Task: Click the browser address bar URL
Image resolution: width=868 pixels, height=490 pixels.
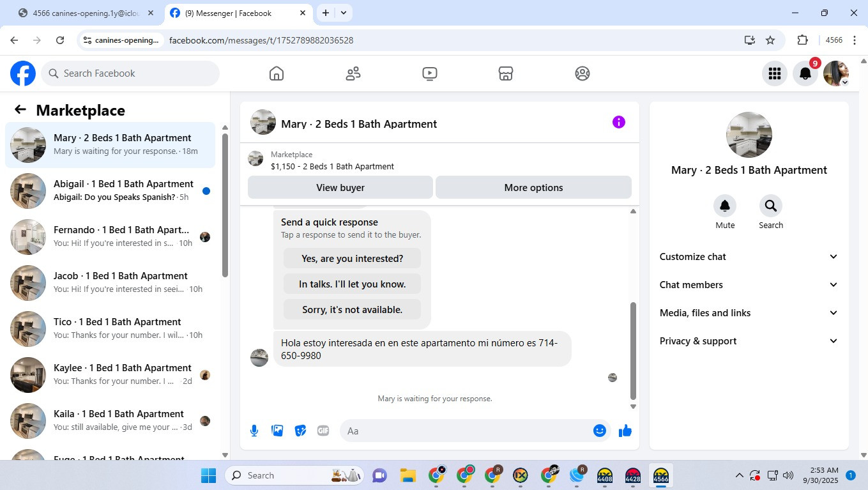Action: [x=261, y=40]
